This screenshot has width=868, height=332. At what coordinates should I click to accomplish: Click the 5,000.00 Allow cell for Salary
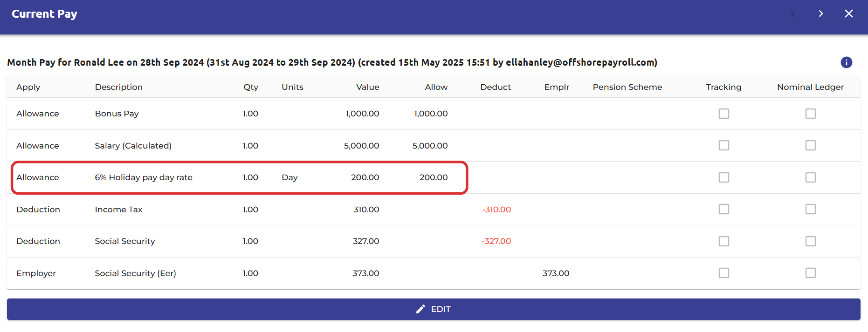tap(430, 146)
